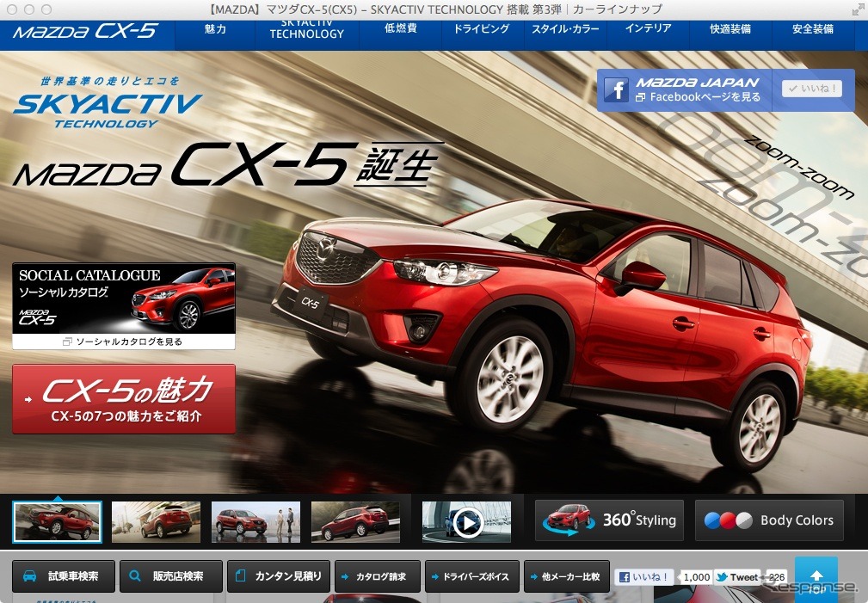Select second thumbnail showing rear of CX-5
This screenshot has height=603, width=868.
point(156,521)
